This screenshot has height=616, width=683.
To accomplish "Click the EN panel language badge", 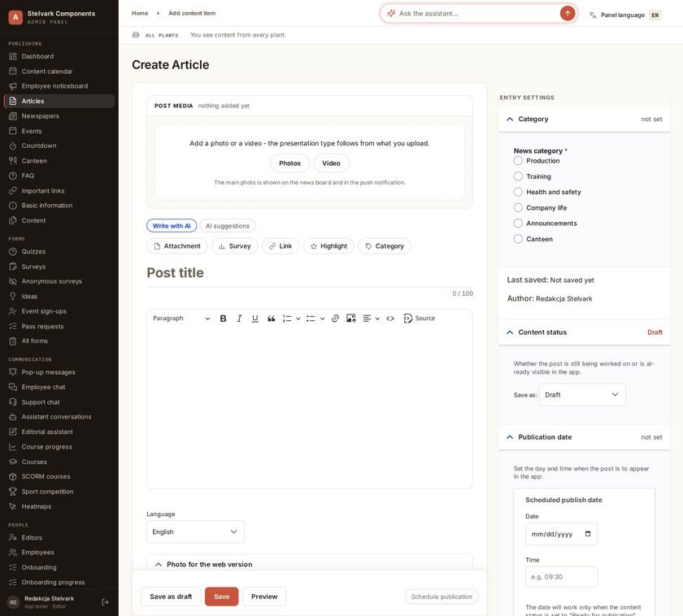I will click(655, 15).
